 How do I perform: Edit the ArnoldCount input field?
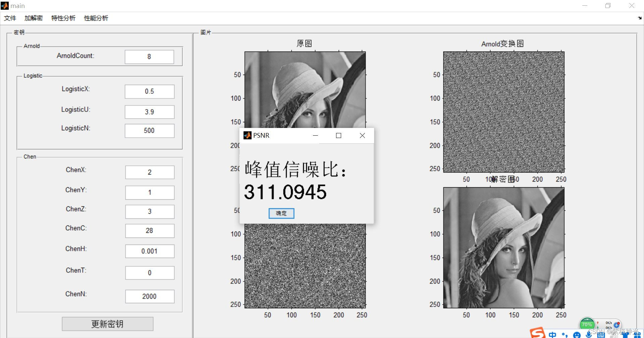(149, 57)
